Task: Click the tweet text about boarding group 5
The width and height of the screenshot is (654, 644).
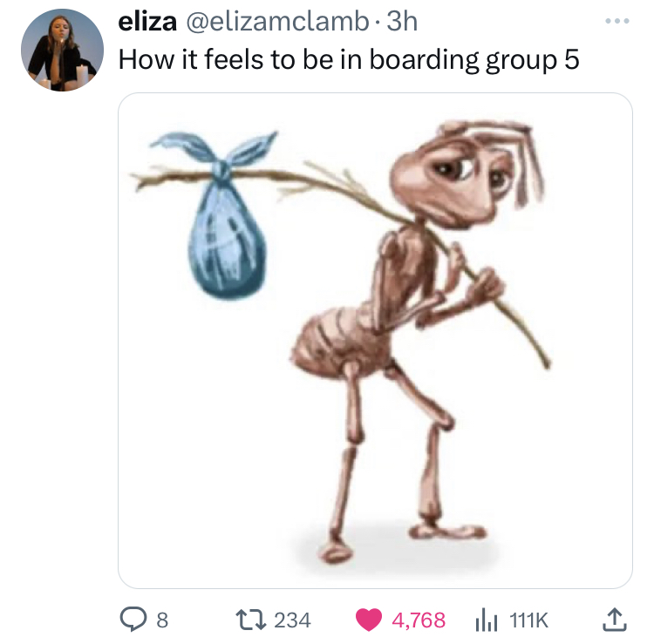Action: [349, 59]
